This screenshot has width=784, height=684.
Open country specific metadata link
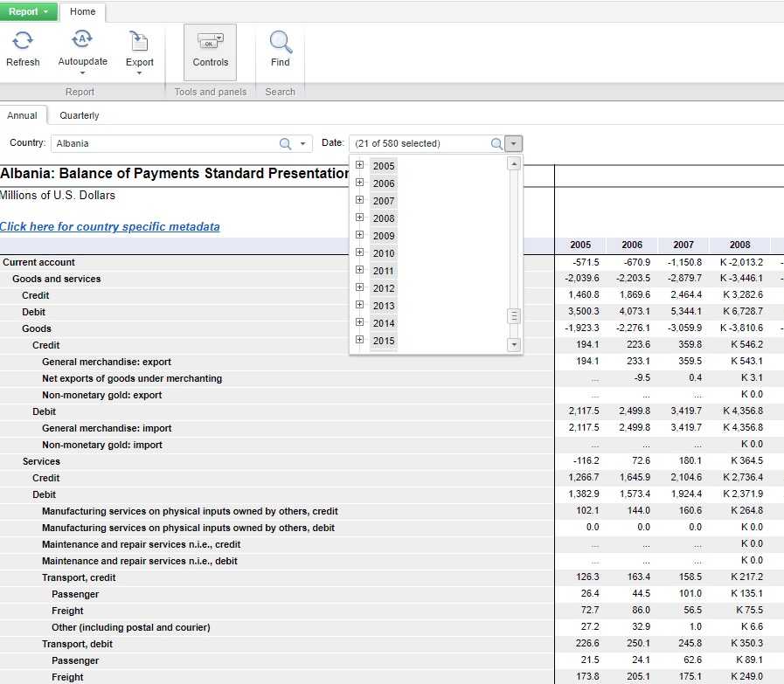(109, 227)
